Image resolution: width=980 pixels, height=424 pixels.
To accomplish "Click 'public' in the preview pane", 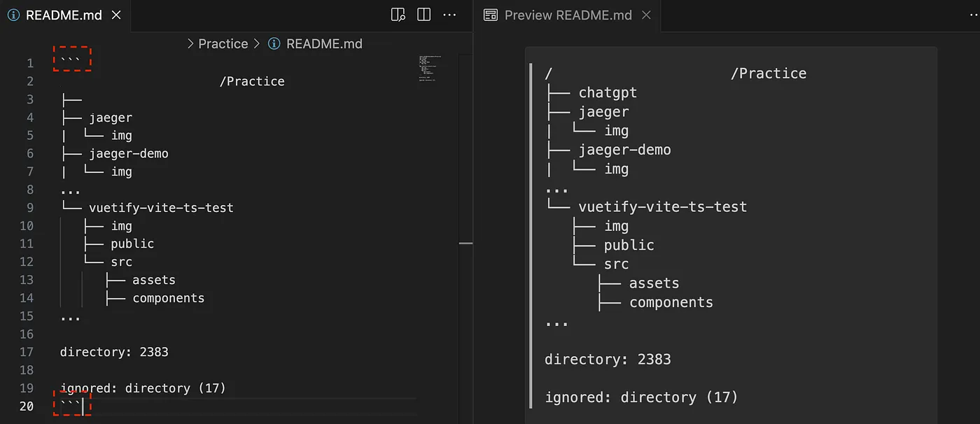I will (629, 245).
